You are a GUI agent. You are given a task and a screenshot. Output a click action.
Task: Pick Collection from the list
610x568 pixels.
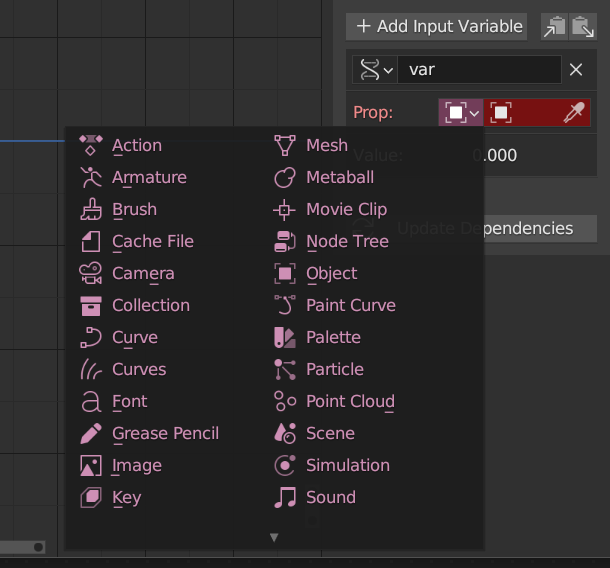(151, 305)
